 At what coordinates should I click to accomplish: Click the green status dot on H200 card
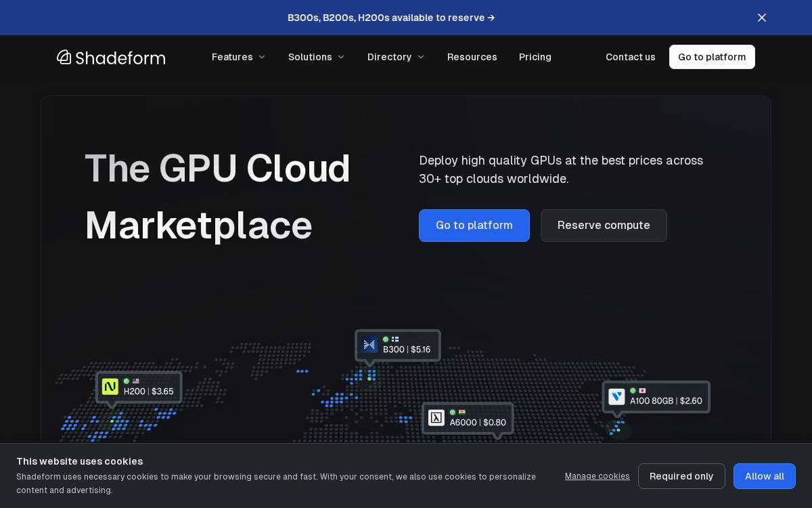127,381
